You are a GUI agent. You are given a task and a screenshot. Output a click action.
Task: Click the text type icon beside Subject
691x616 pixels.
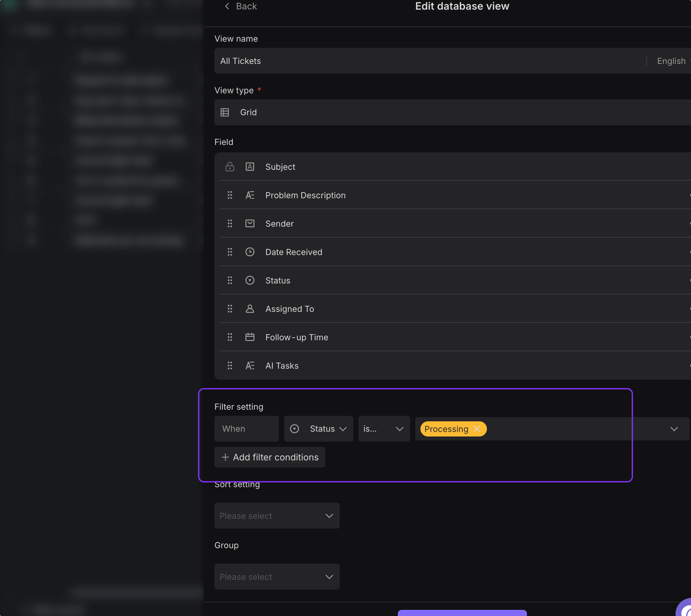point(250,167)
